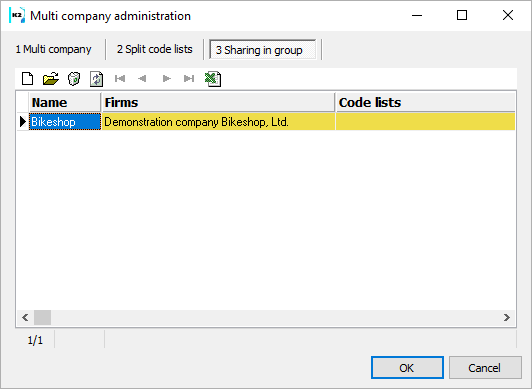532x389 pixels.
Task: Click the New record page icon
Action: [27, 79]
